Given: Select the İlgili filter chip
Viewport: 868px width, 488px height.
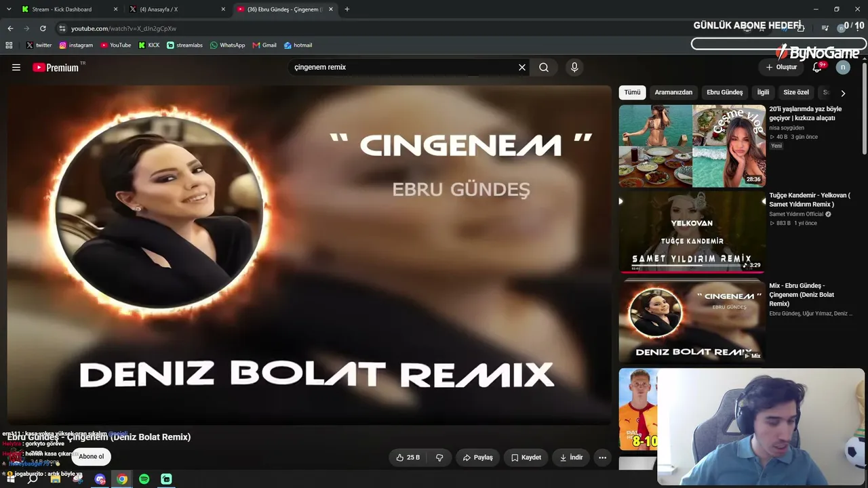Looking at the screenshot, I should [x=764, y=92].
